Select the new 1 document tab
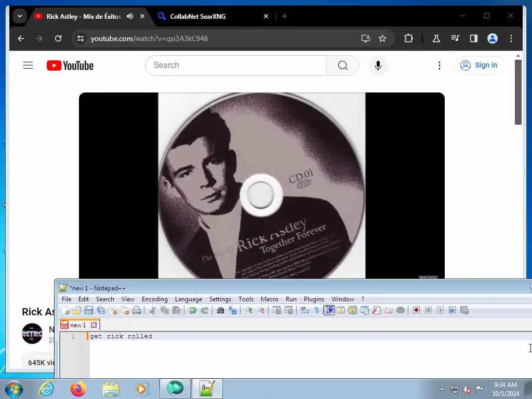Image resolution: width=532 pixels, height=399 pixels. point(78,325)
